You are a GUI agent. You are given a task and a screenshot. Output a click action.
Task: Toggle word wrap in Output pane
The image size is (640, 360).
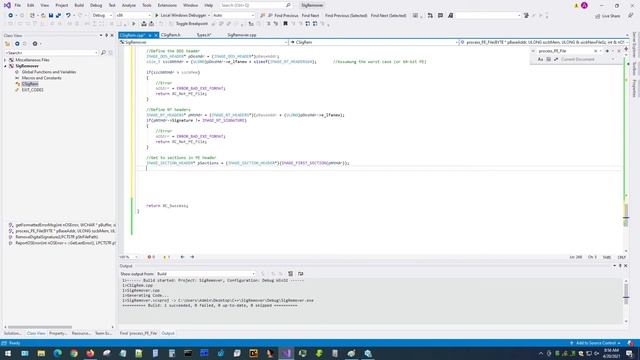[300, 274]
